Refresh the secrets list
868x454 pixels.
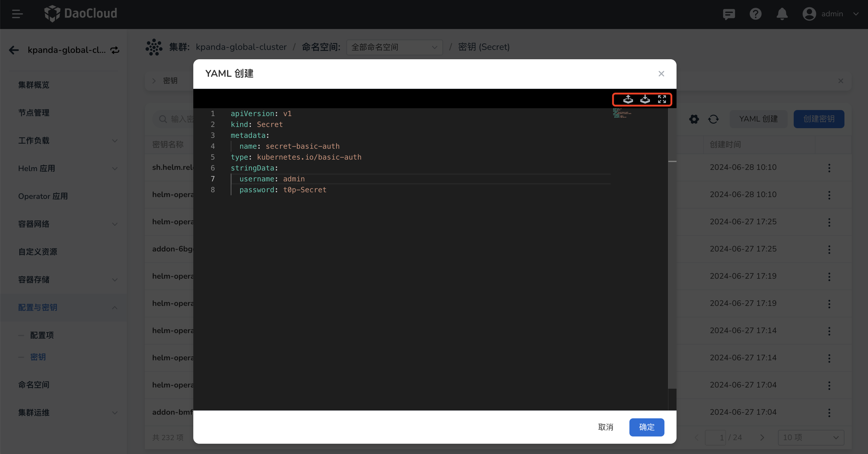click(713, 119)
